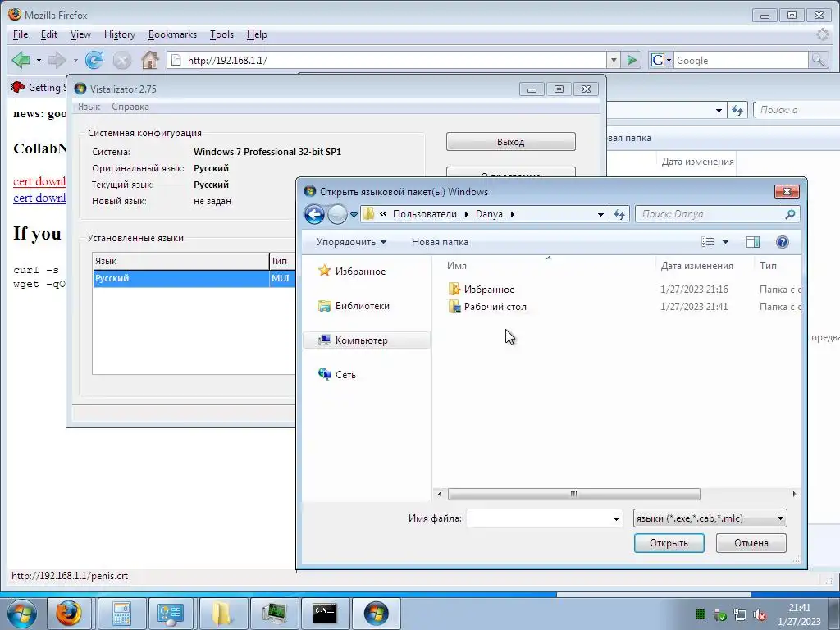
Task: Close the Открыть языковой пакет dialog
Action: [787, 191]
